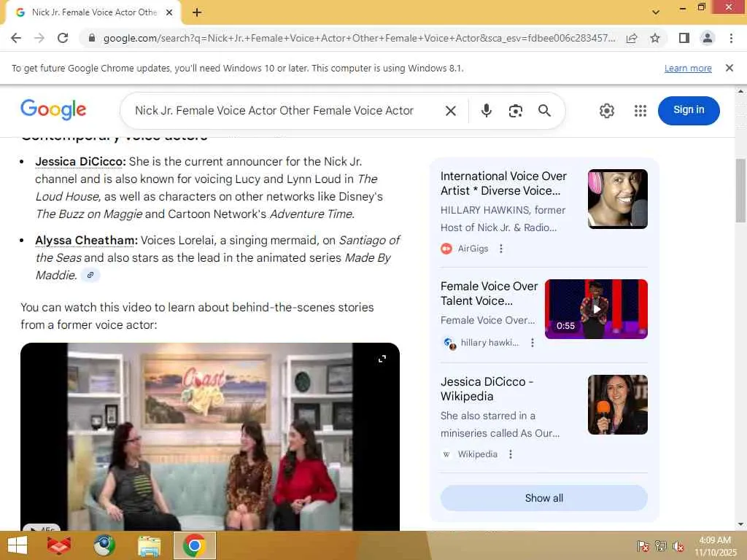Click the Wikipedia source label
747x560 pixels.
click(477, 454)
